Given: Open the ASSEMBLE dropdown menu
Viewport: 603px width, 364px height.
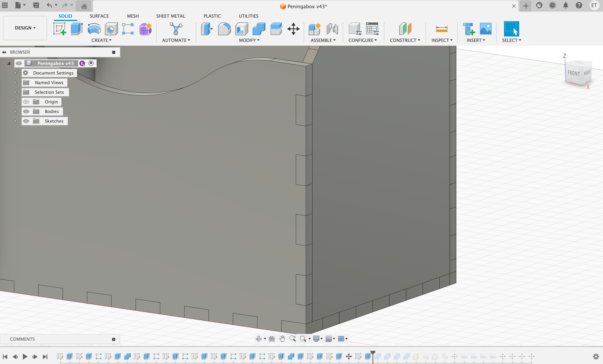Looking at the screenshot, I should coord(323,40).
